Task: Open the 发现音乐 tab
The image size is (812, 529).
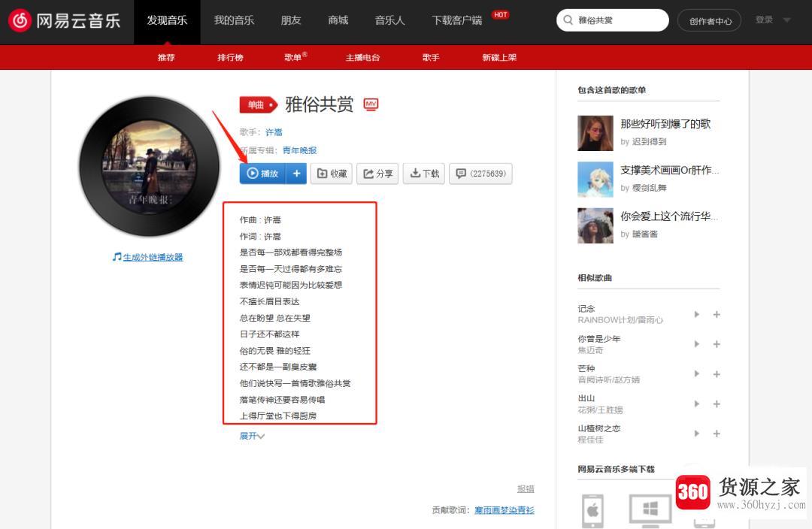Action: click(x=167, y=21)
